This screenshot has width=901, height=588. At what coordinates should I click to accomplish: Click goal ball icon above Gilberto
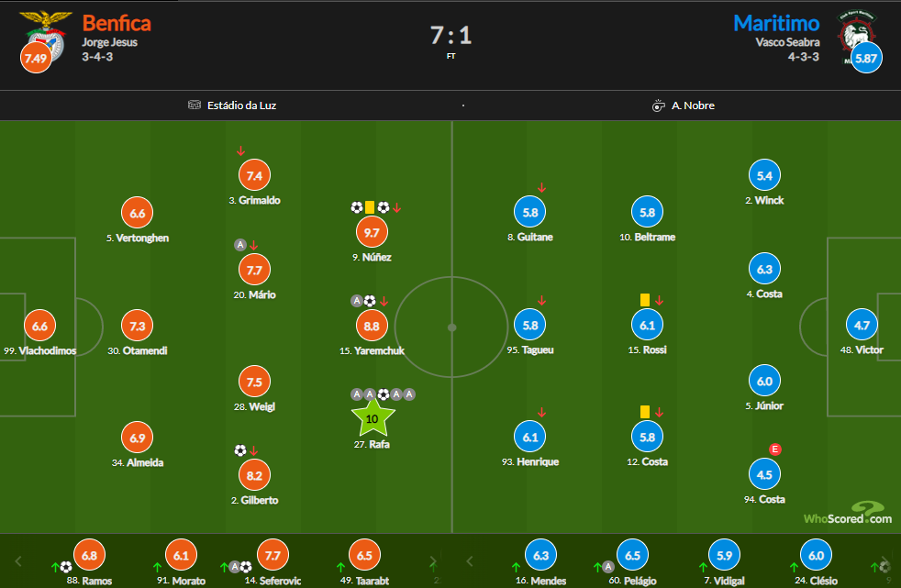point(240,450)
